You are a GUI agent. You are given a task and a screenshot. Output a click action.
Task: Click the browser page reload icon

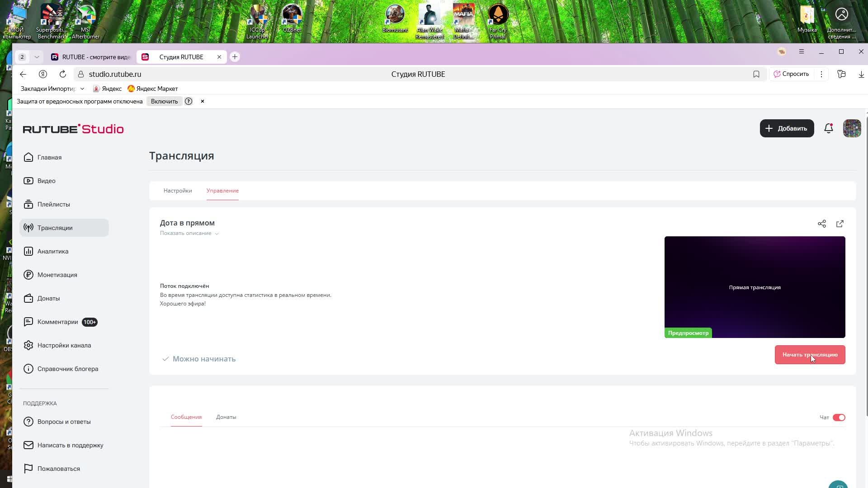pos(63,74)
